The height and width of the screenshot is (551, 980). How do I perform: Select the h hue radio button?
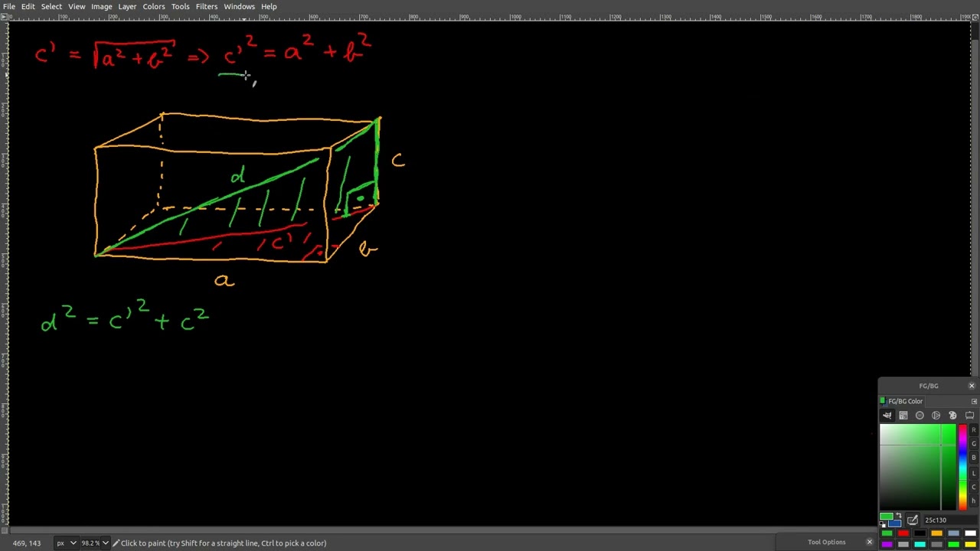tap(974, 500)
